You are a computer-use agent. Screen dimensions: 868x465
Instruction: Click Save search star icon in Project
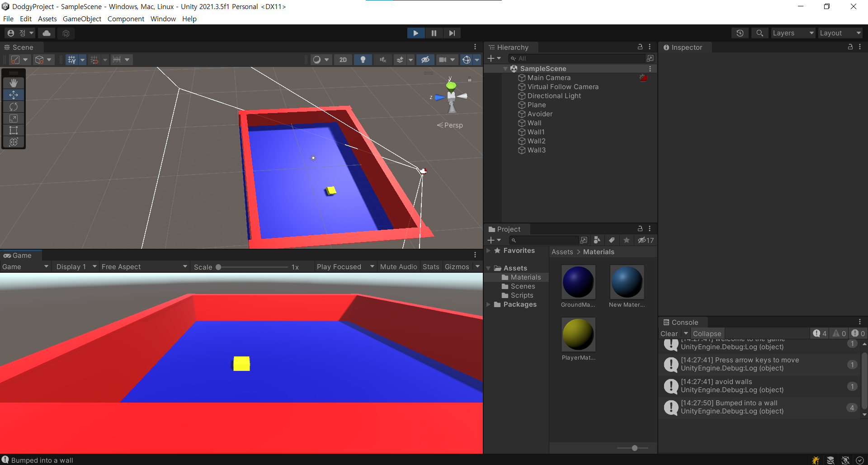[x=627, y=240]
